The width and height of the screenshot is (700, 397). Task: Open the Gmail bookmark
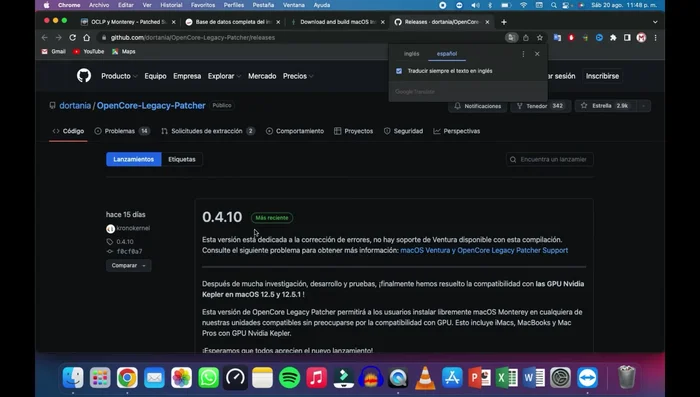pos(54,51)
